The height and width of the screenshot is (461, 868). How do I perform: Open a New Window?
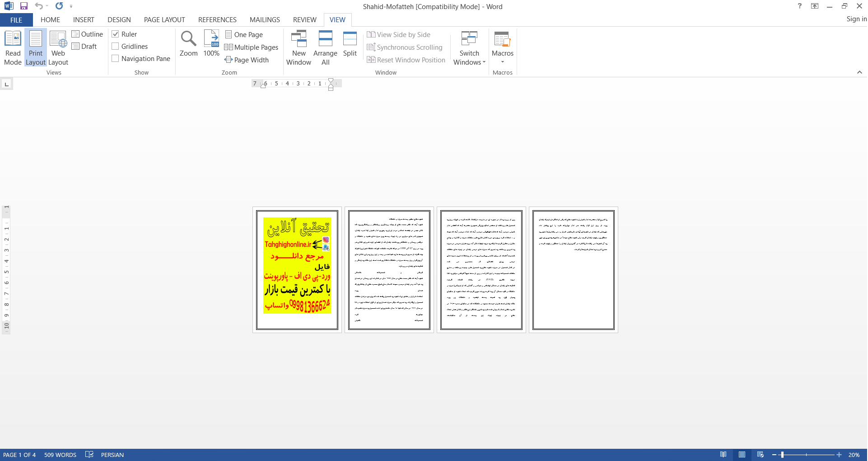[299, 48]
